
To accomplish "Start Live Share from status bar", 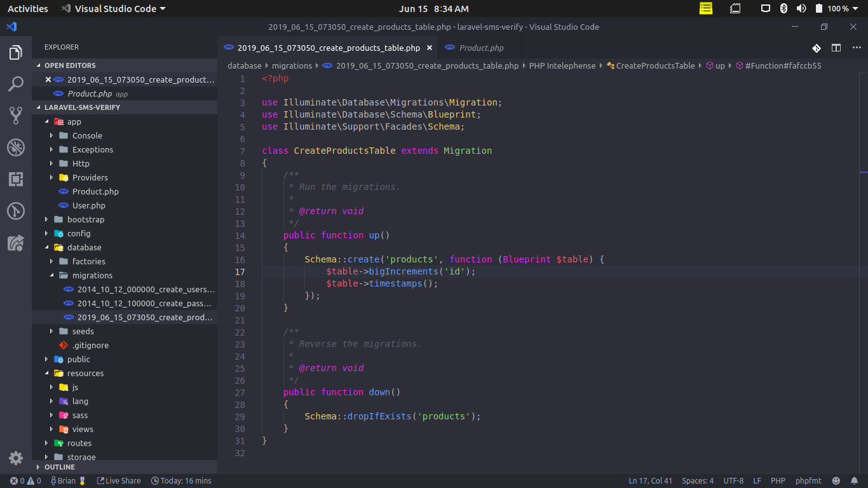I will (119, 481).
